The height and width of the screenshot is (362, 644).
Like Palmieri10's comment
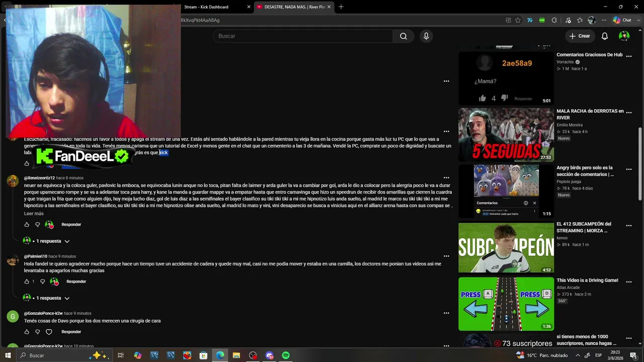coord(27,282)
